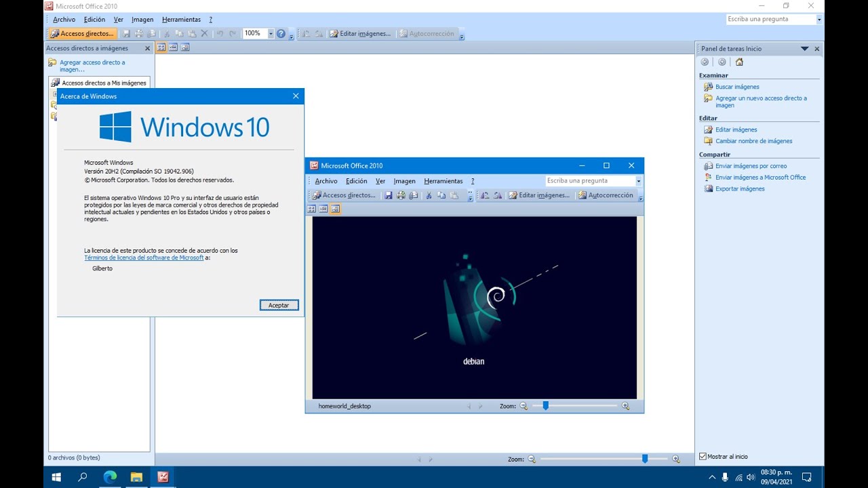The height and width of the screenshot is (488, 868).
Task: Show hidden tray icons chevron on taskbar
Action: pyautogui.click(x=711, y=477)
